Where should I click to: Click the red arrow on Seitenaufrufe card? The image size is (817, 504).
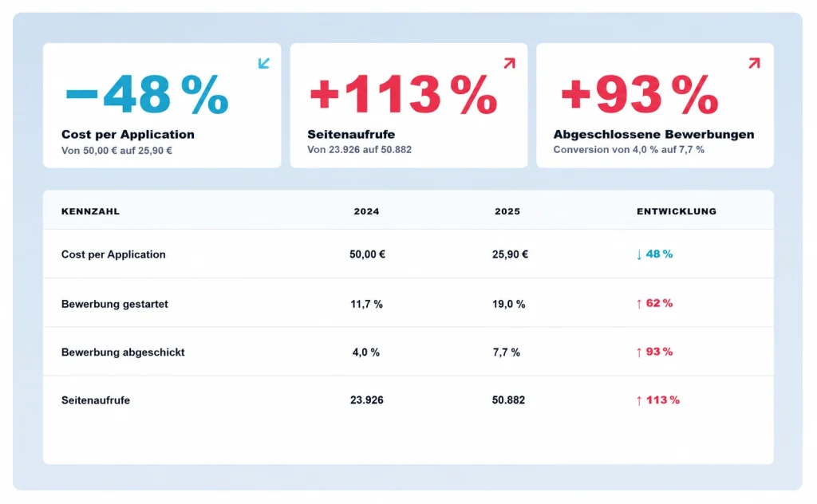(x=510, y=63)
